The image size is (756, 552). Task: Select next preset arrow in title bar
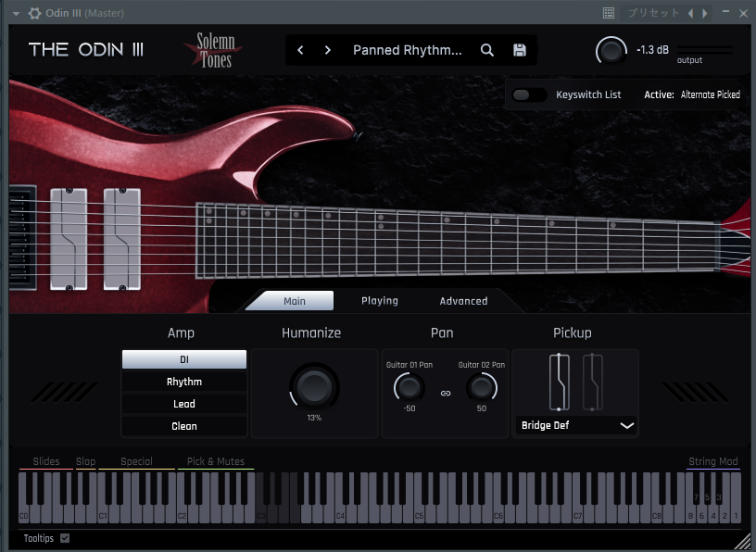705,14
